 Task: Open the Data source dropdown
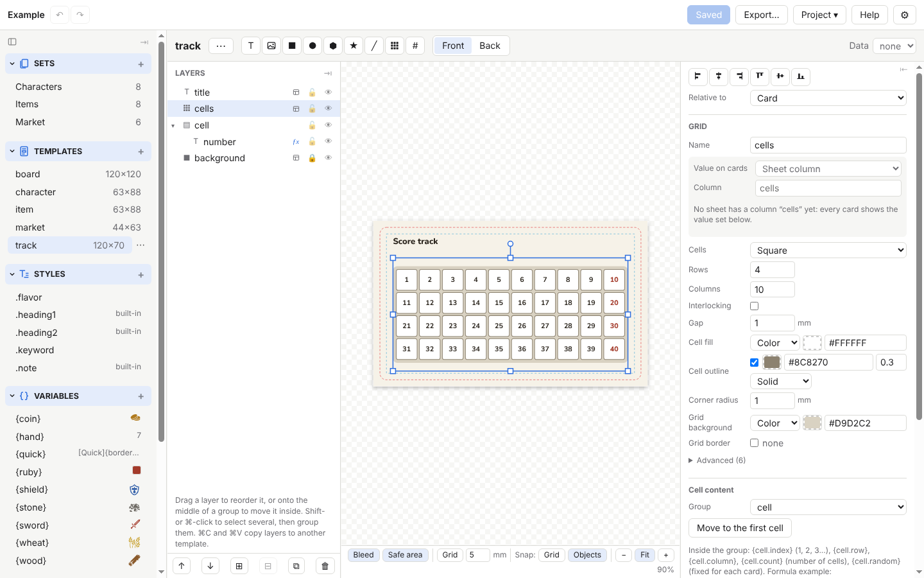tap(894, 46)
